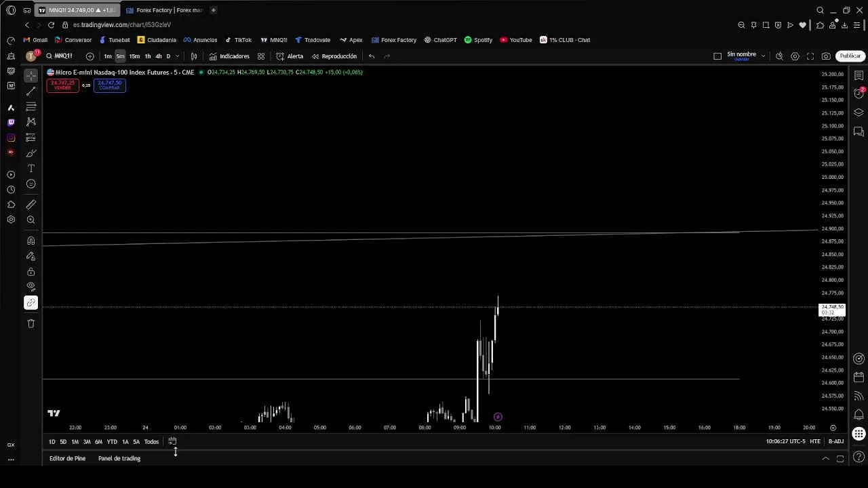
Task: Select the crosshair cursor tool
Action: click(31, 76)
